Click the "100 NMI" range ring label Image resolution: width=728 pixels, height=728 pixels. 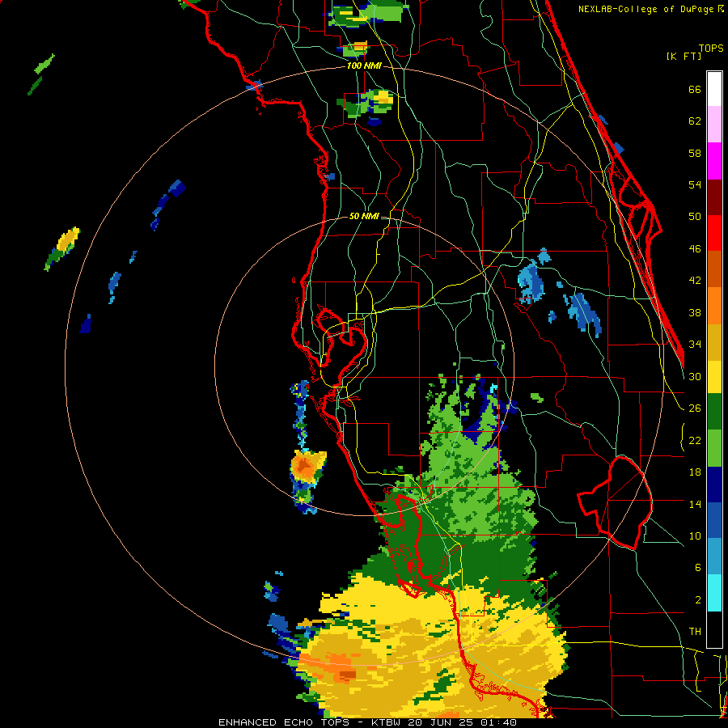(364, 66)
